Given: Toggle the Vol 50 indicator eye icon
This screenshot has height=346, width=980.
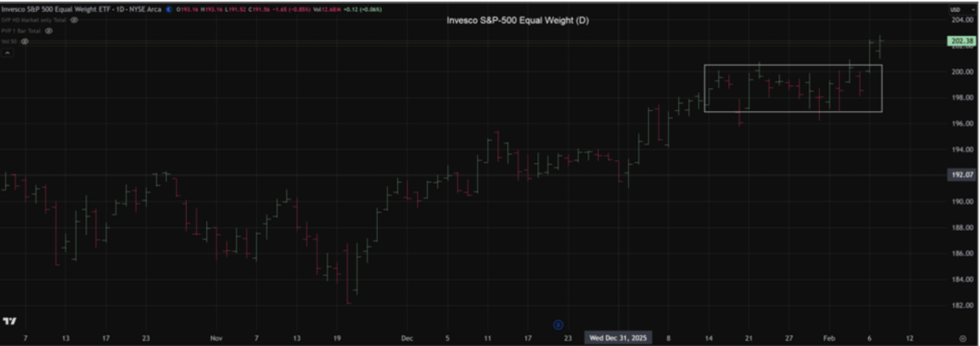Looking at the screenshot, I should point(24,41).
